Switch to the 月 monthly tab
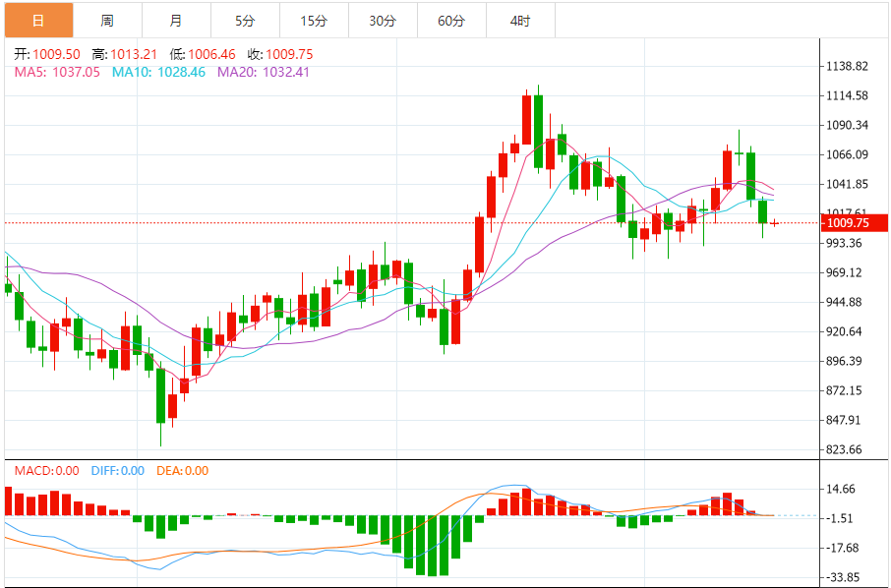 coord(176,21)
